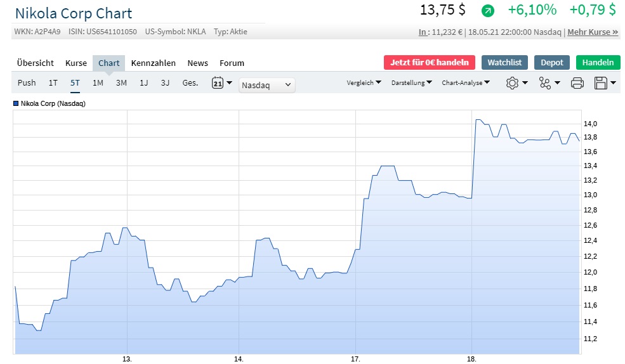Viewport: 625px width, 364px height.
Task: Click the Typ: Aktie text
Action: click(230, 32)
